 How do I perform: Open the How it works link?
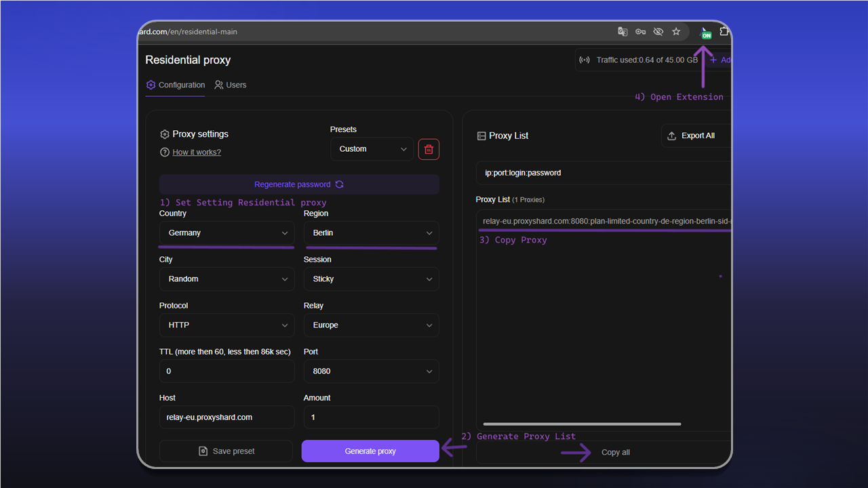pos(197,152)
